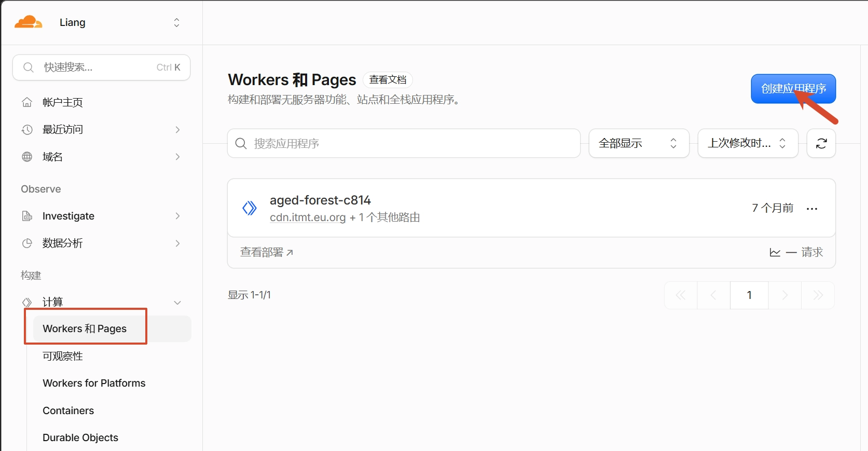
Task: Click the 创建应用程序 button
Action: pos(793,89)
